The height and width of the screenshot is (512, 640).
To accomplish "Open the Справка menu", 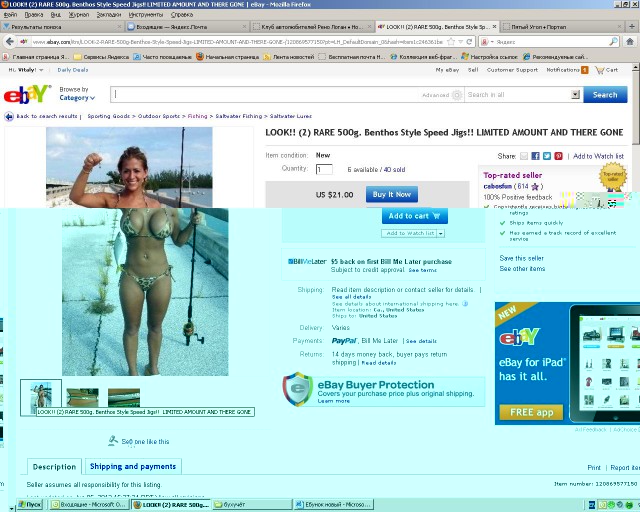I will pos(182,14).
